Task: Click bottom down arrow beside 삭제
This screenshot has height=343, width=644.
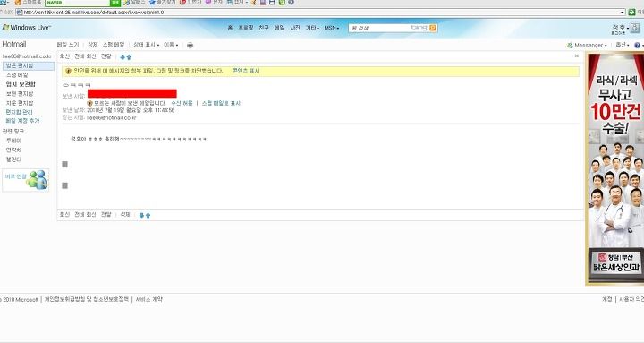Action: pyautogui.click(x=141, y=215)
